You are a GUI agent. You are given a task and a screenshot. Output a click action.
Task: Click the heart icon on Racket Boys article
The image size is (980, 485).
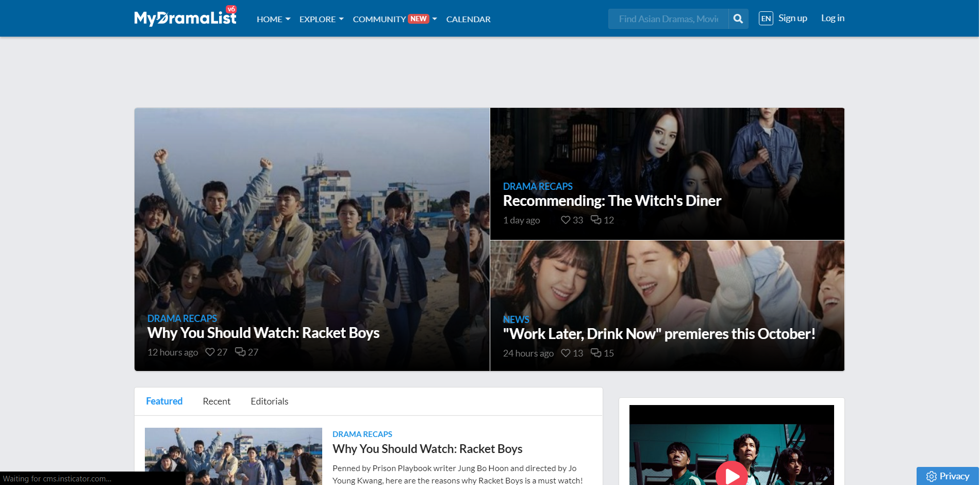pos(209,352)
